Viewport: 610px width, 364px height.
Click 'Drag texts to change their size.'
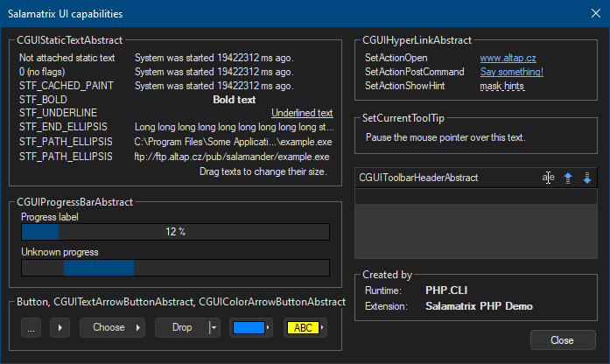click(263, 171)
